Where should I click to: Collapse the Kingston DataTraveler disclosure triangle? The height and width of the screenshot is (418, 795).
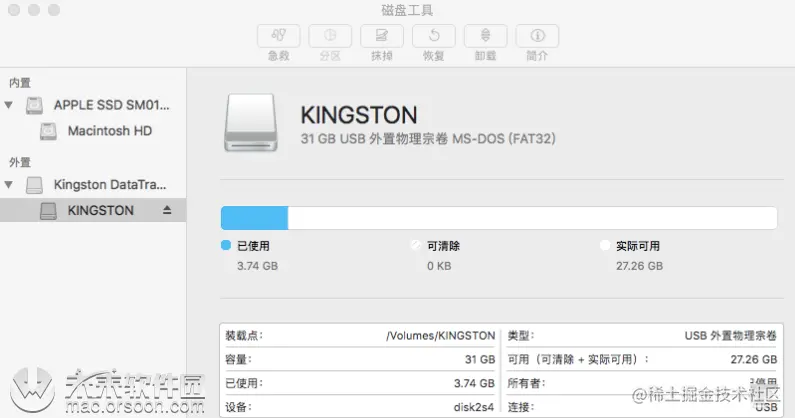coord(9,185)
